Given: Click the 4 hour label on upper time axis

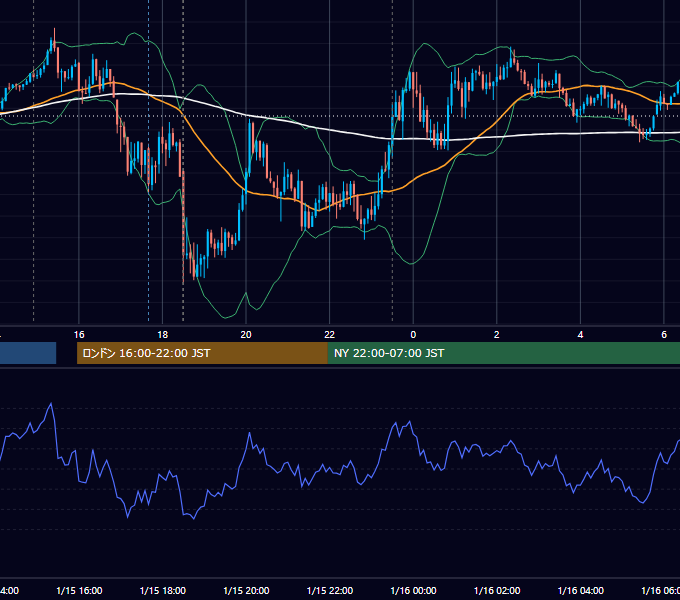Looking at the screenshot, I should tap(580, 335).
